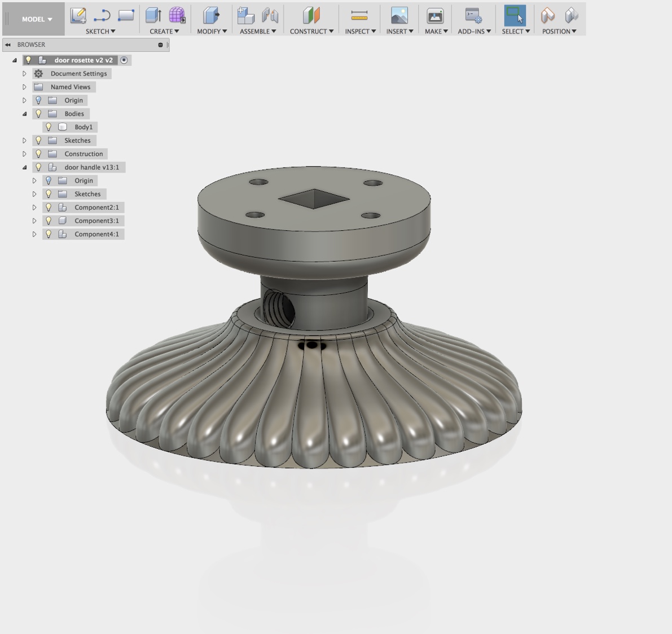The height and width of the screenshot is (634, 672).
Task: Click the Construction folder icon
Action: click(52, 154)
